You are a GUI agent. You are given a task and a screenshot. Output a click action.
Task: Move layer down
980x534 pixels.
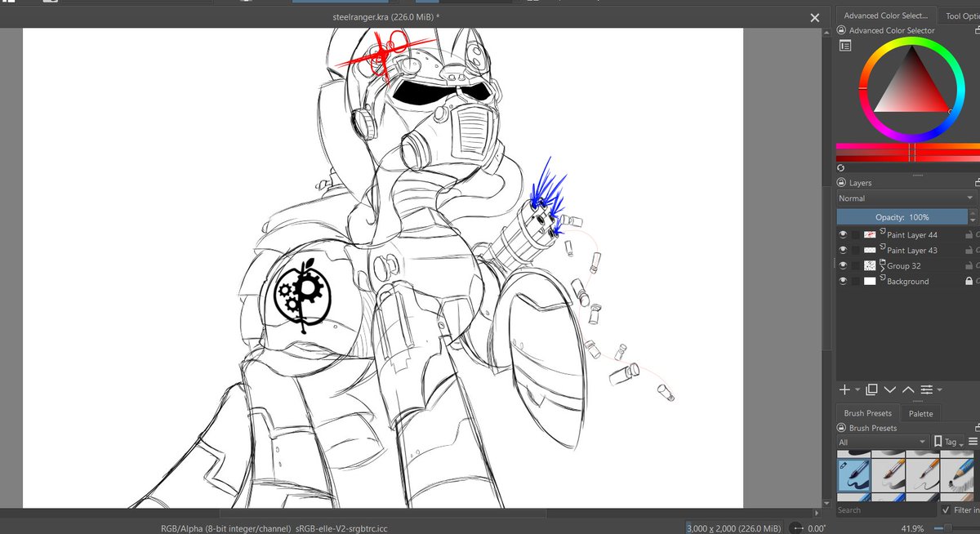[x=890, y=389]
